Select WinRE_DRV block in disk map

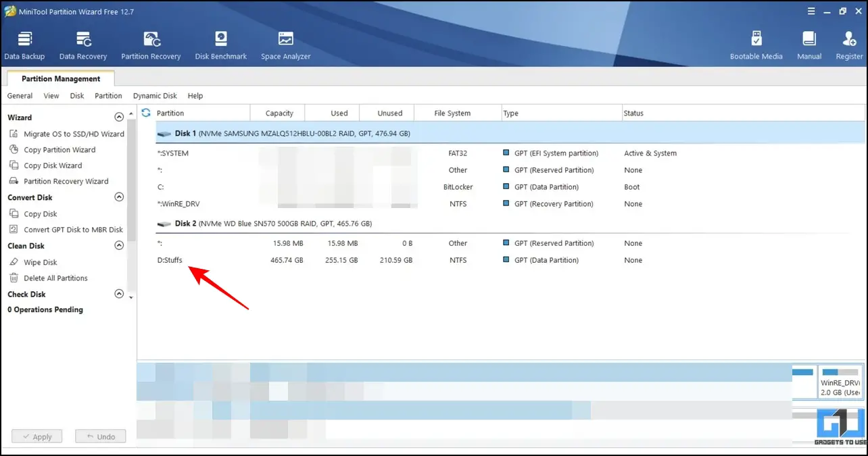tap(840, 382)
